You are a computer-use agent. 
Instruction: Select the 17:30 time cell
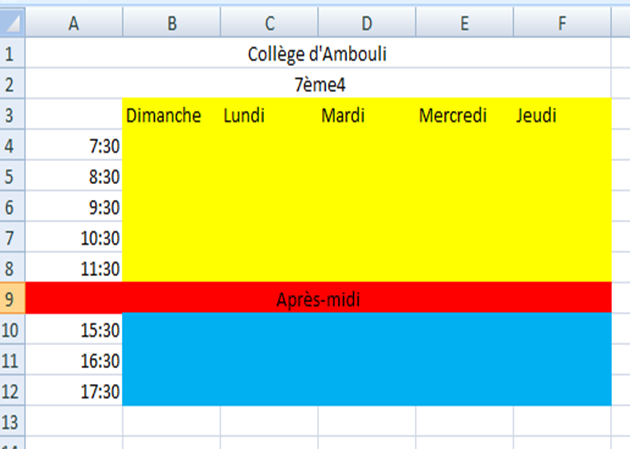click(x=74, y=391)
